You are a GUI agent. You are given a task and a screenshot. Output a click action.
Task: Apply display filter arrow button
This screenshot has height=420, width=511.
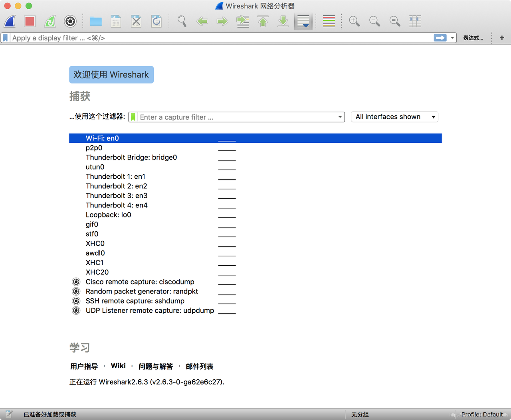point(440,37)
